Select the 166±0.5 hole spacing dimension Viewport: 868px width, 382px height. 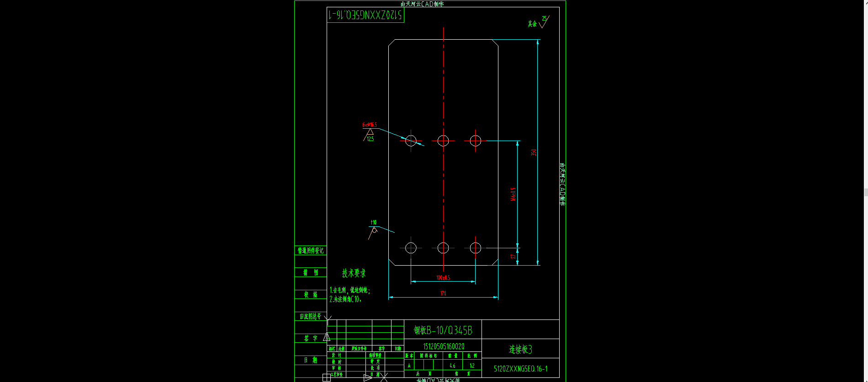click(513, 194)
